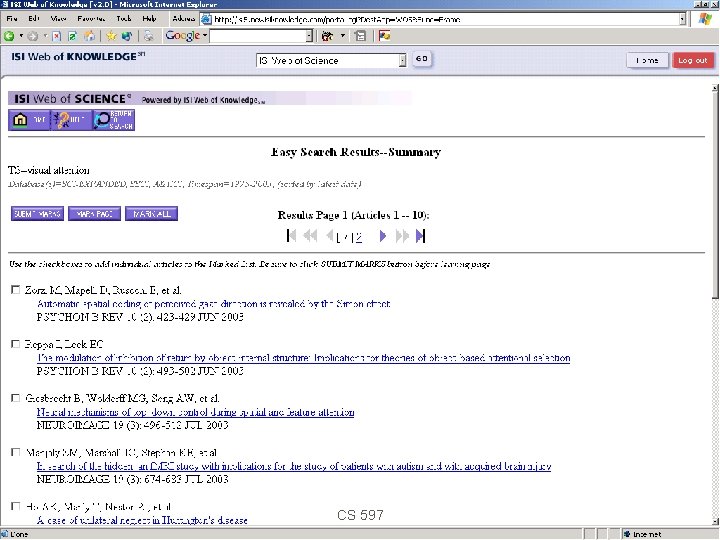Open the Tools menu
The height and width of the screenshot is (540, 720).
pos(124,18)
